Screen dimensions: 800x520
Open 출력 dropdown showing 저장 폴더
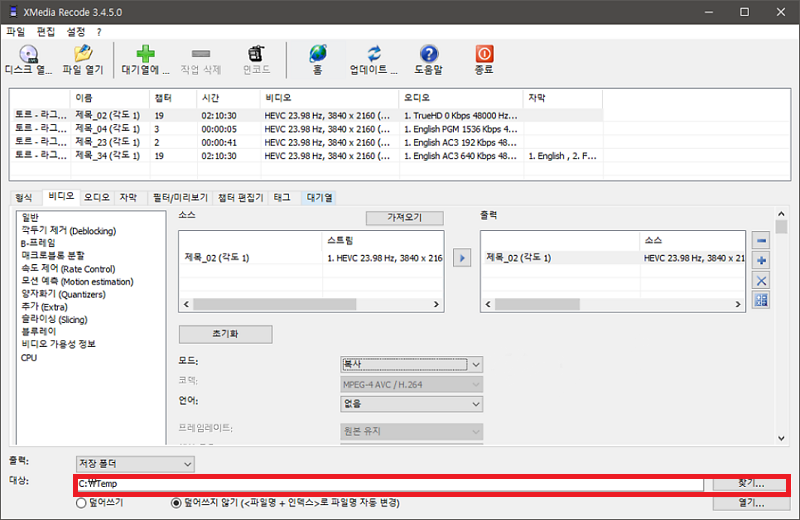[135, 464]
